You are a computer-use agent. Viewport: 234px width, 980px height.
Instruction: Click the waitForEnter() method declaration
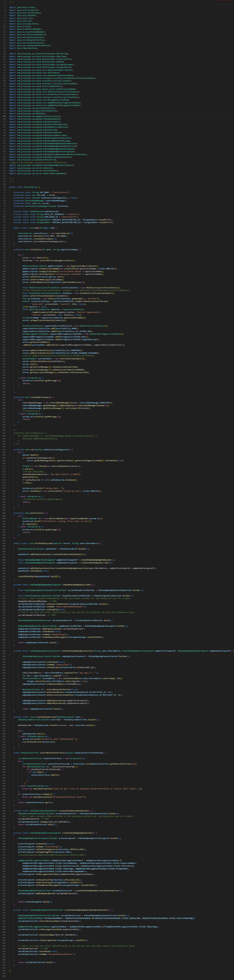31,513
